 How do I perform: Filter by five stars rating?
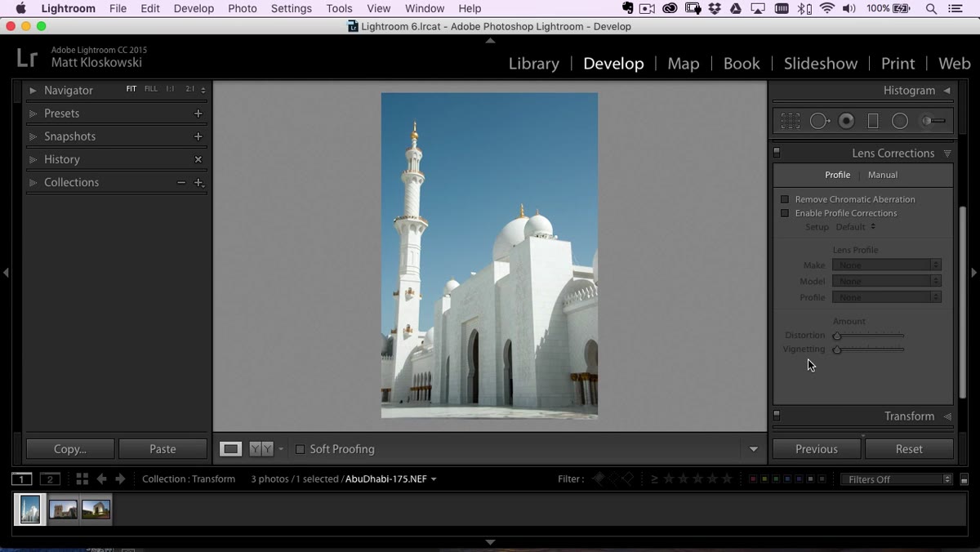pyautogui.click(x=727, y=479)
